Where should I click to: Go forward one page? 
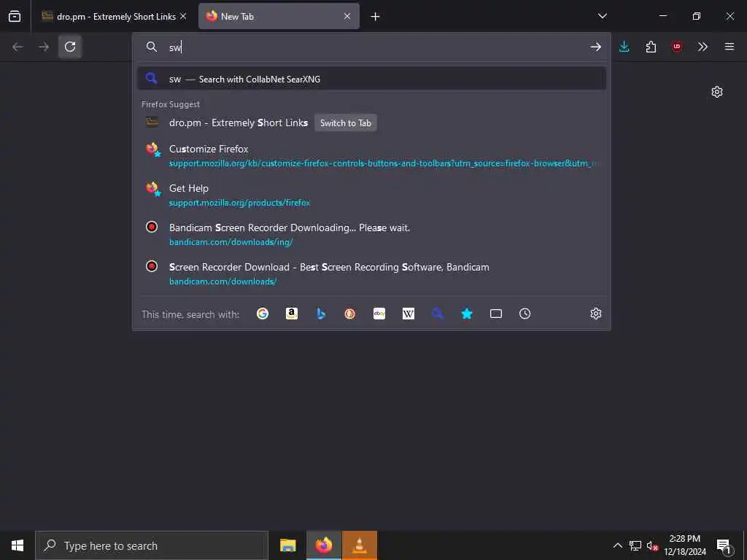pyautogui.click(x=44, y=47)
